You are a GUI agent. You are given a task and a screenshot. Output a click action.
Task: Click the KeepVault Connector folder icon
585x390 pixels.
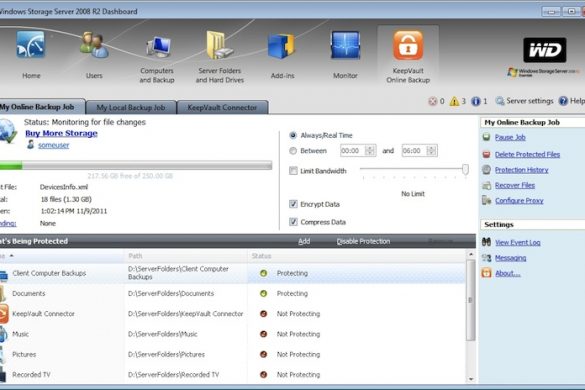pos(4,313)
